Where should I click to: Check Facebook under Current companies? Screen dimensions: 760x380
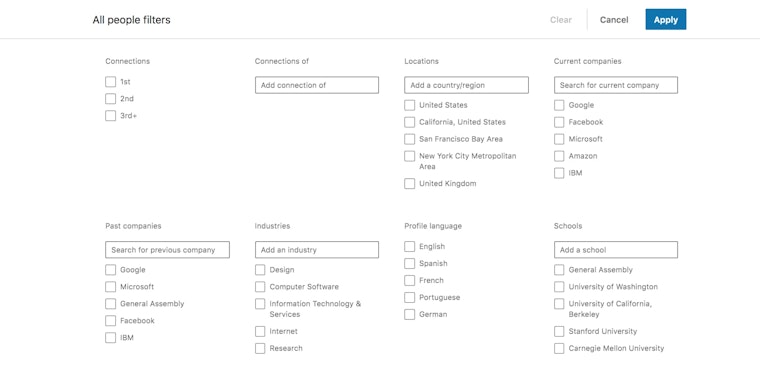pyautogui.click(x=559, y=122)
